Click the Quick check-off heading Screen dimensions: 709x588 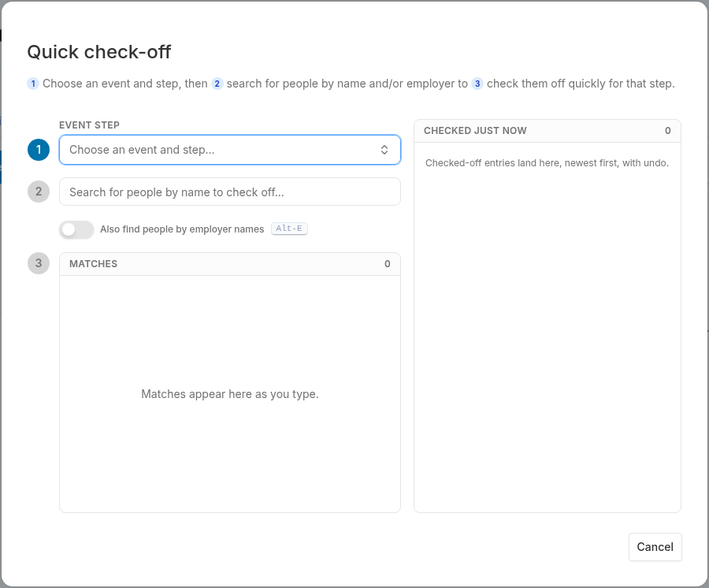99,52
